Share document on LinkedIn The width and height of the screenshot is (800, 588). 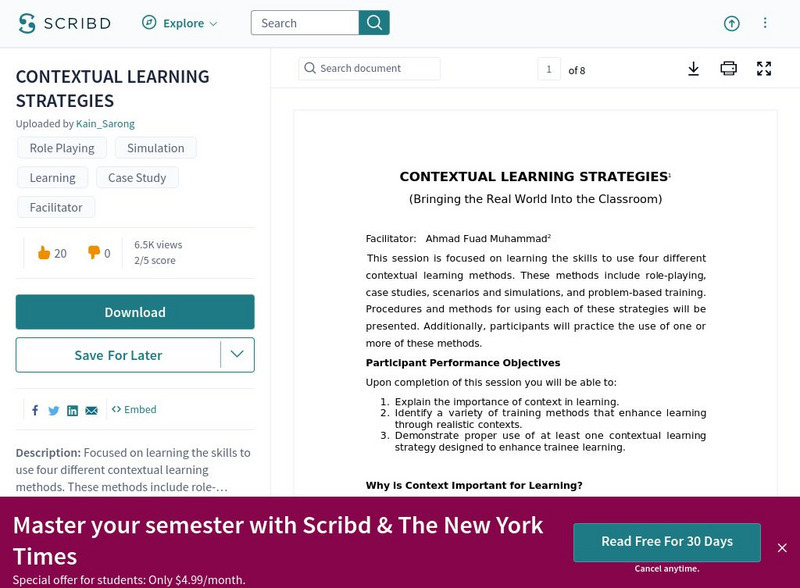click(72, 410)
